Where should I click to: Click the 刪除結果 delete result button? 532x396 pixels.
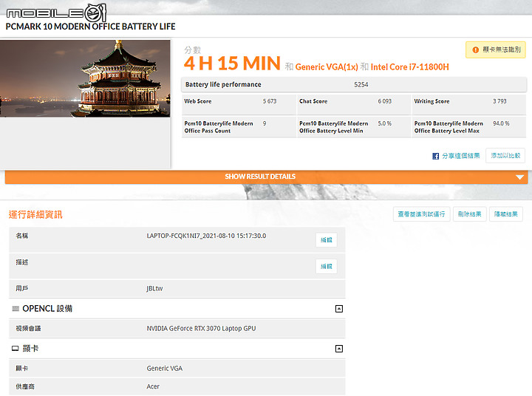tap(470, 214)
